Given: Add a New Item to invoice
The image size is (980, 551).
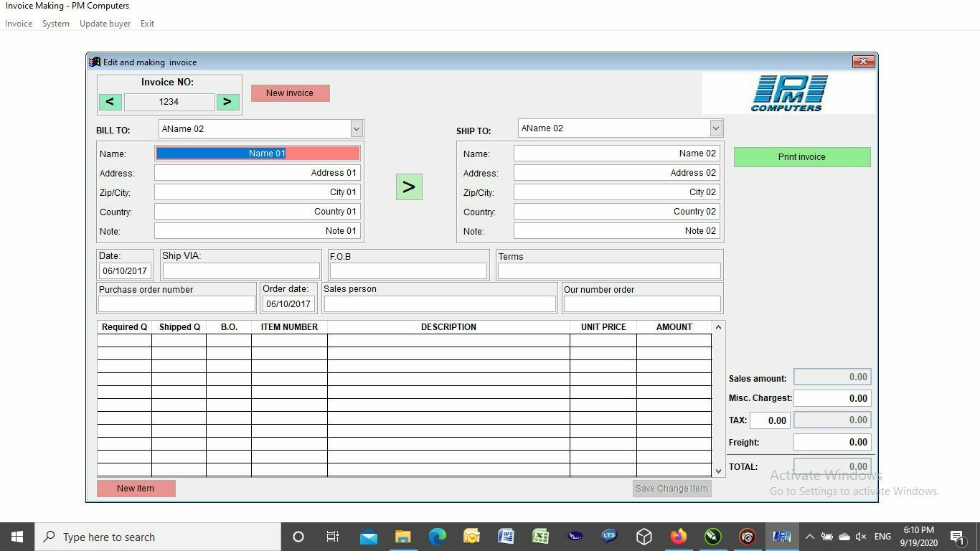Looking at the screenshot, I should point(136,489).
